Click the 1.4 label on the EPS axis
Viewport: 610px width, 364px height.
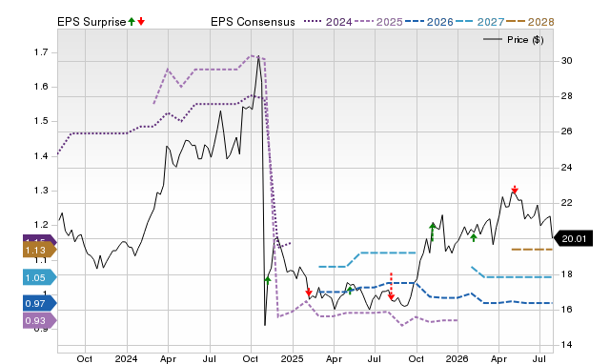pyautogui.click(x=41, y=156)
